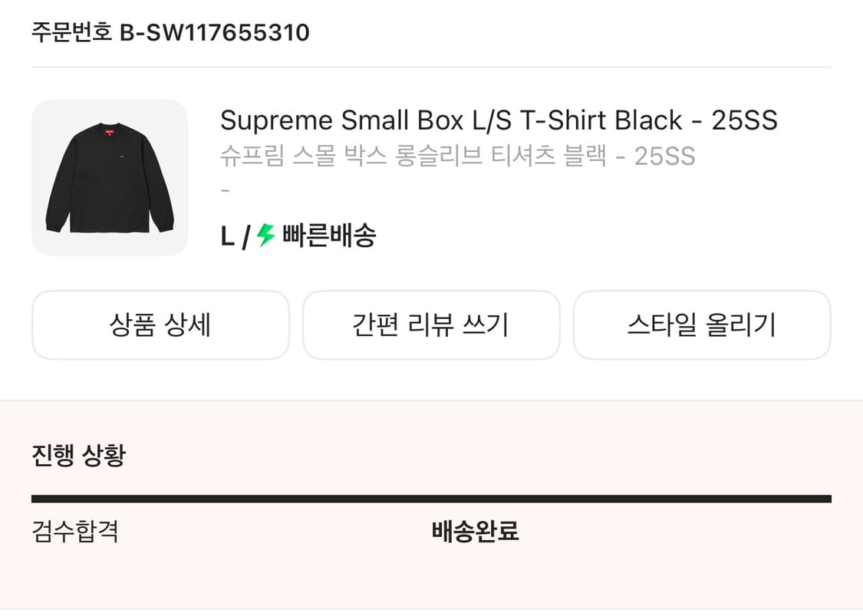Open the black long-sleeve shirt thumbnail
Image resolution: width=863 pixels, height=616 pixels.
click(x=110, y=178)
